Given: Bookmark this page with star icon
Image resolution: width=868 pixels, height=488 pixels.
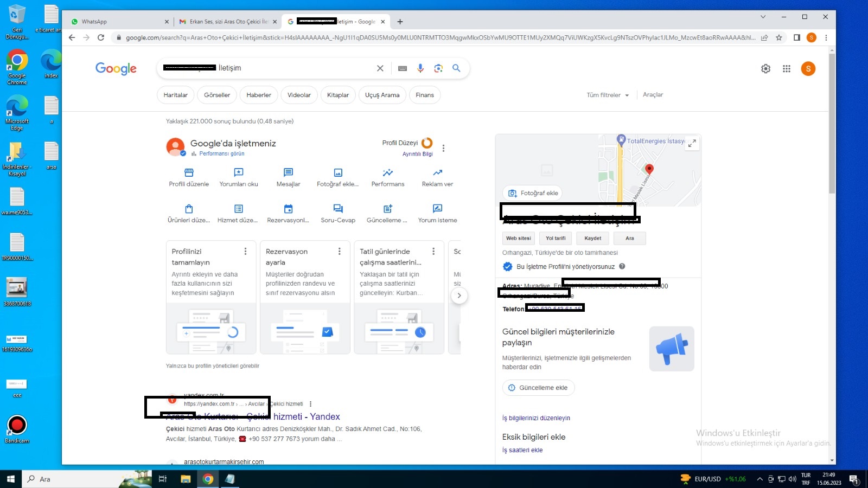Looking at the screenshot, I should [x=779, y=37].
